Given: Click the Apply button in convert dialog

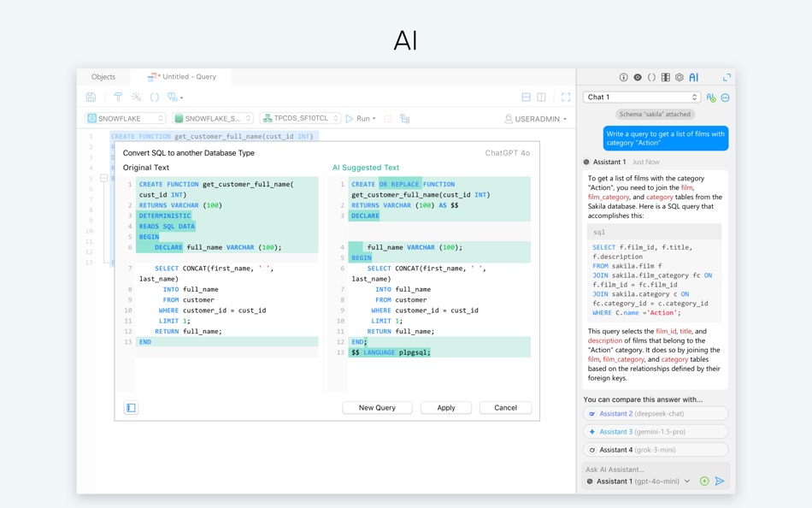Looking at the screenshot, I should pyautogui.click(x=446, y=408).
